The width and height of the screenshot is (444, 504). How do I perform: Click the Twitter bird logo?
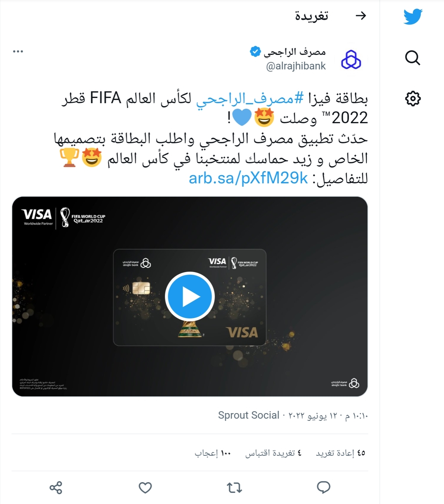[413, 17]
